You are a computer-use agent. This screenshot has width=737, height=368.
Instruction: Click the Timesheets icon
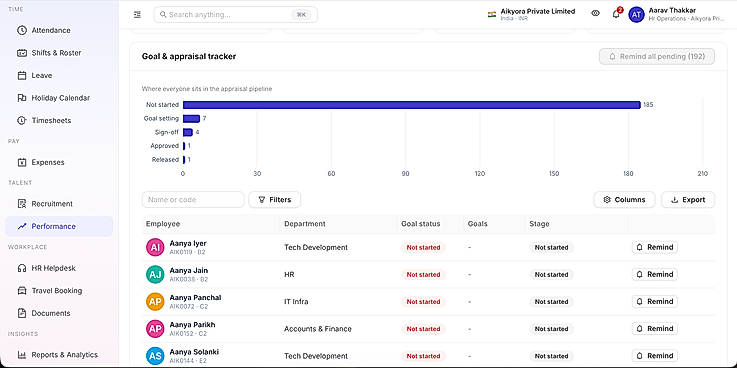point(22,120)
